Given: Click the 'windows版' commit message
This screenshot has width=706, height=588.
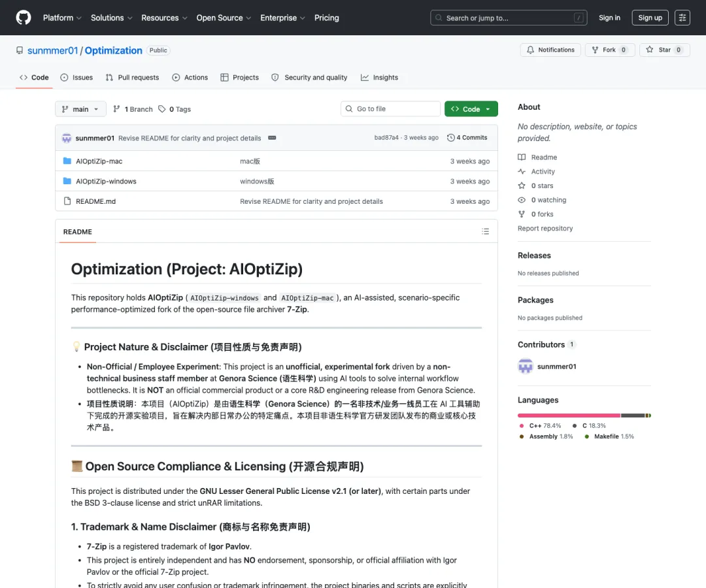Looking at the screenshot, I should point(257,181).
